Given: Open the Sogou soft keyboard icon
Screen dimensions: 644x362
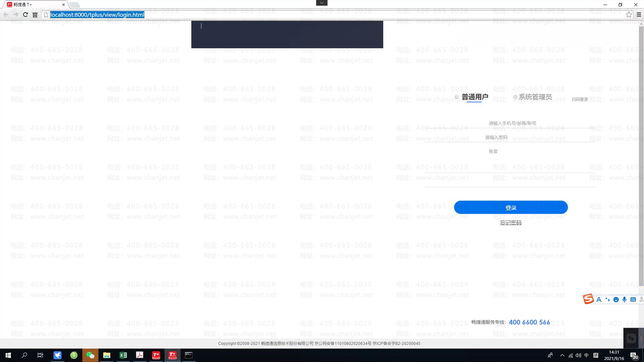Looking at the screenshot, I should (633, 299).
